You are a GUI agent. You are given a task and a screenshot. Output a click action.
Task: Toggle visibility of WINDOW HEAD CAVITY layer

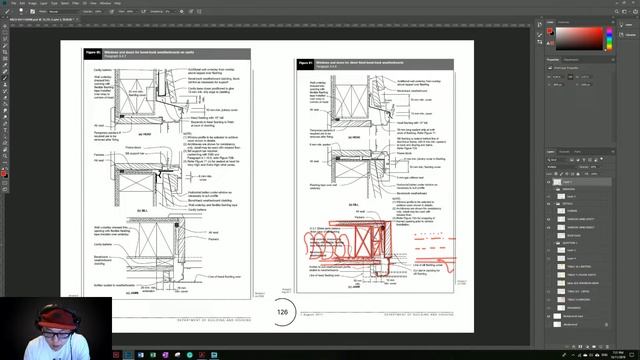[x=549, y=219]
